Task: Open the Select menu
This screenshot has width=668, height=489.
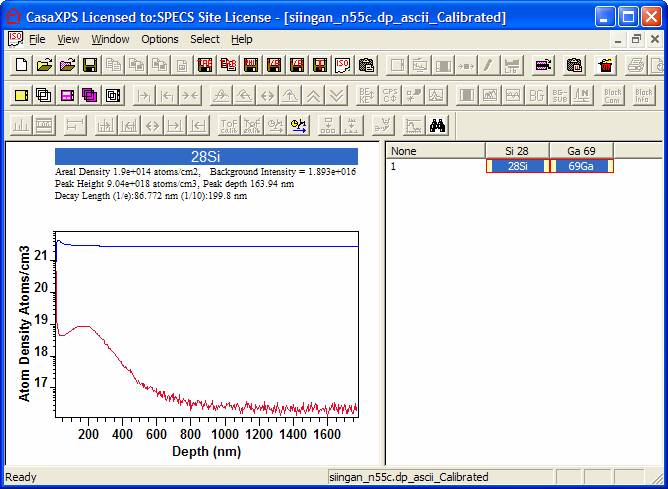Action: 205,39
